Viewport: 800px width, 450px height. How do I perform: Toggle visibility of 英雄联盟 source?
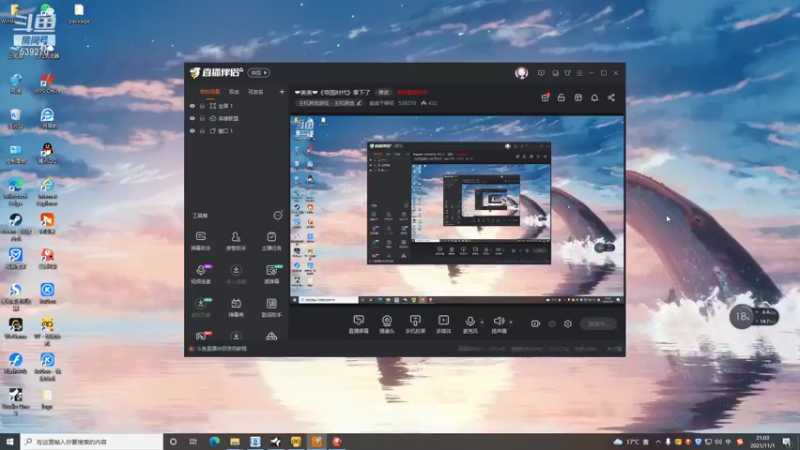click(x=192, y=118)
